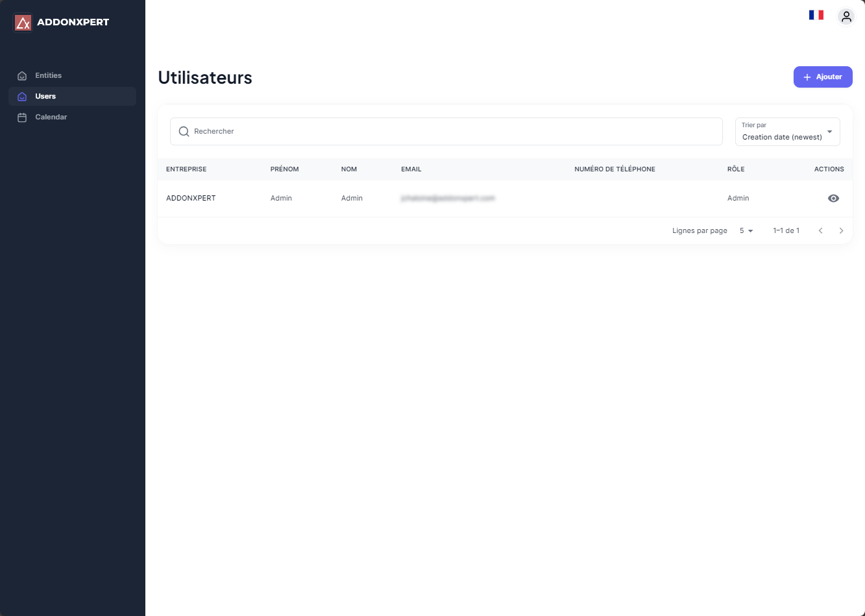The height and width of the screenshot is (616, 865).
Task: Click the Users sidebar icon
Action: point(22,97)
